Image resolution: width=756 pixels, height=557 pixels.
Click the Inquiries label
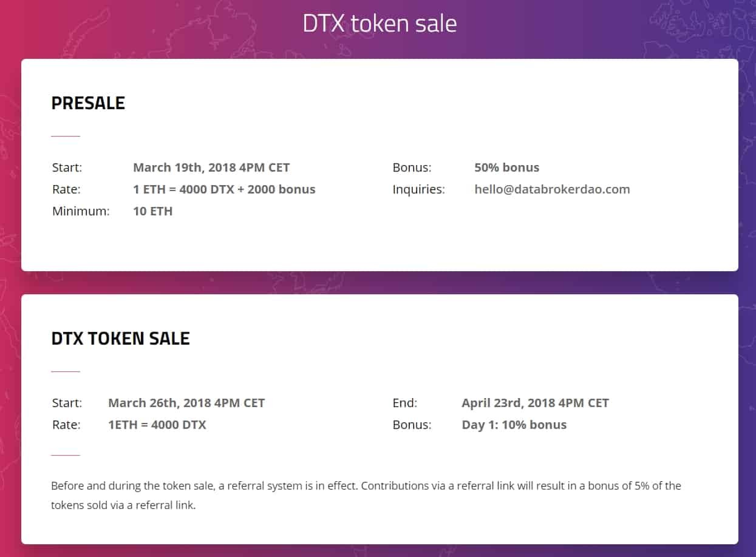coord(418,189)
